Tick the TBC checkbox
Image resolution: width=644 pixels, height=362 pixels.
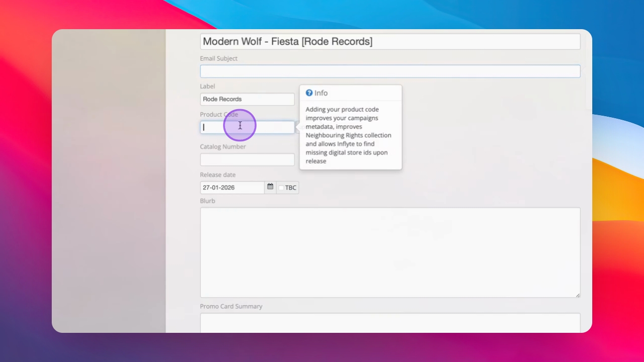click(x=281, y=188)
